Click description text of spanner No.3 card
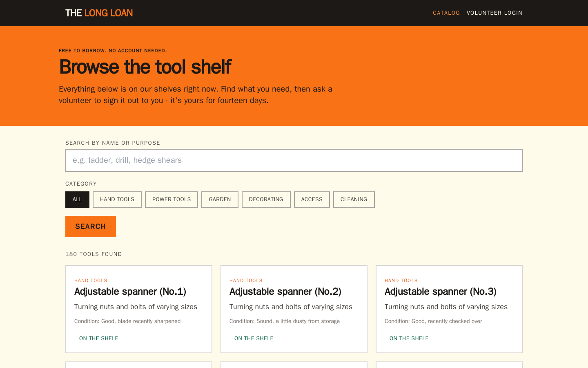Viewport: 588px width, 368px height. click(x=446, y=307)
